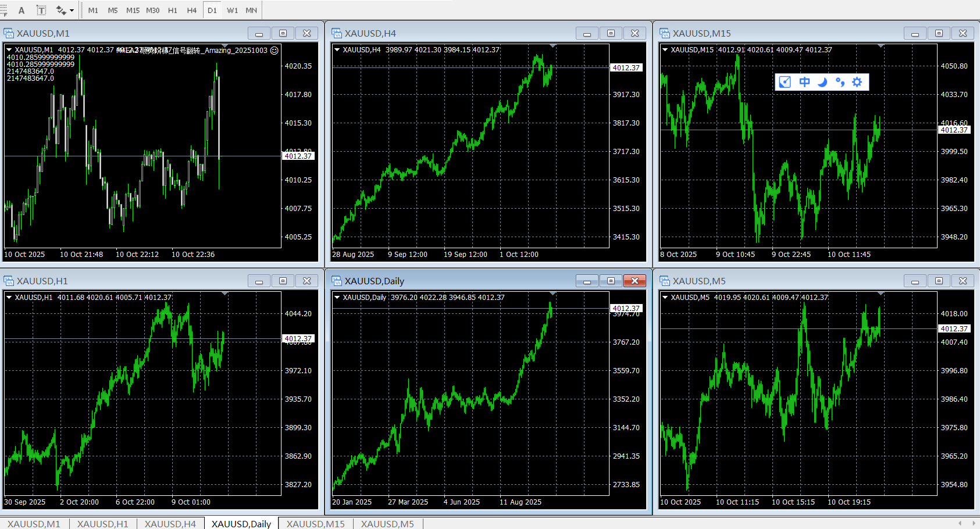Click the chart shift marker on Daily chart
Viewport: 980px width, 529px height.
(x=553, y=294)
